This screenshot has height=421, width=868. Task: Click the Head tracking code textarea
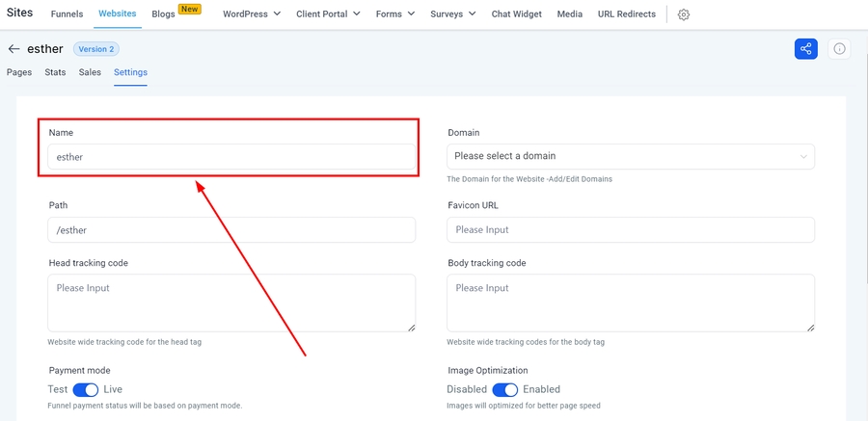231,303
